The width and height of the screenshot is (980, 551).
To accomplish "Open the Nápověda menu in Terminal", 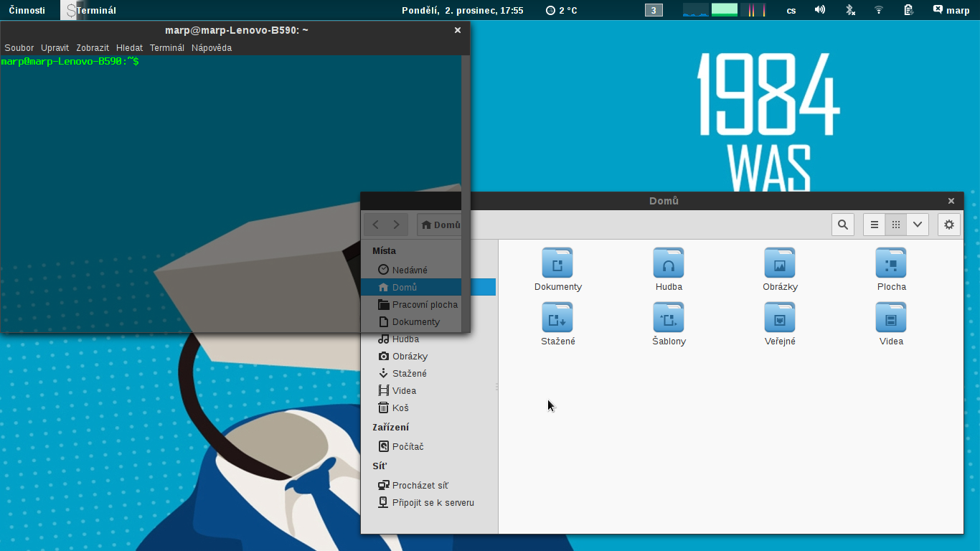I will click(212, 47).
